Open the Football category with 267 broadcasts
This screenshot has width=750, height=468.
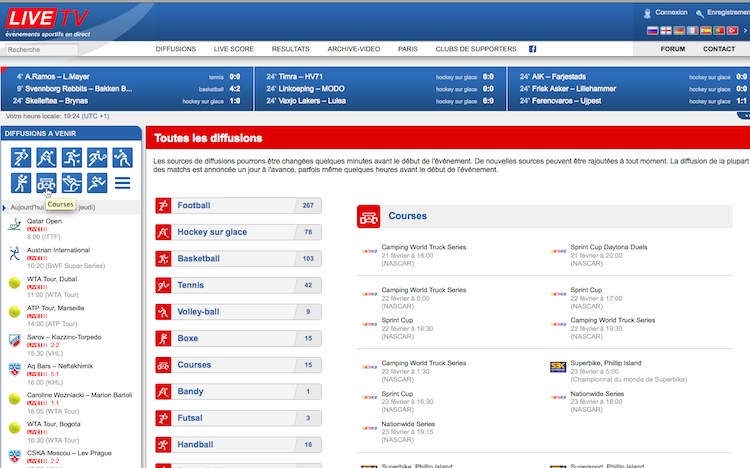(x=238, y=206)
